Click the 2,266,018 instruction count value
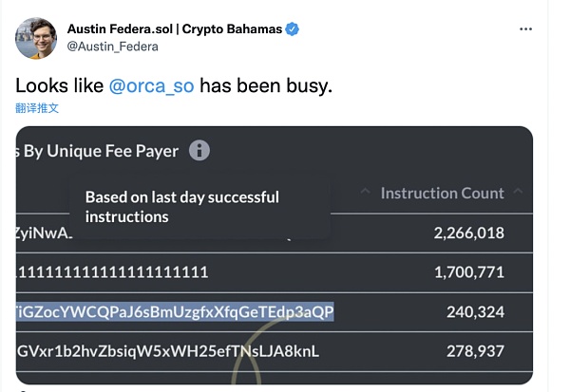The image size is (570, 392). point(469,233)
